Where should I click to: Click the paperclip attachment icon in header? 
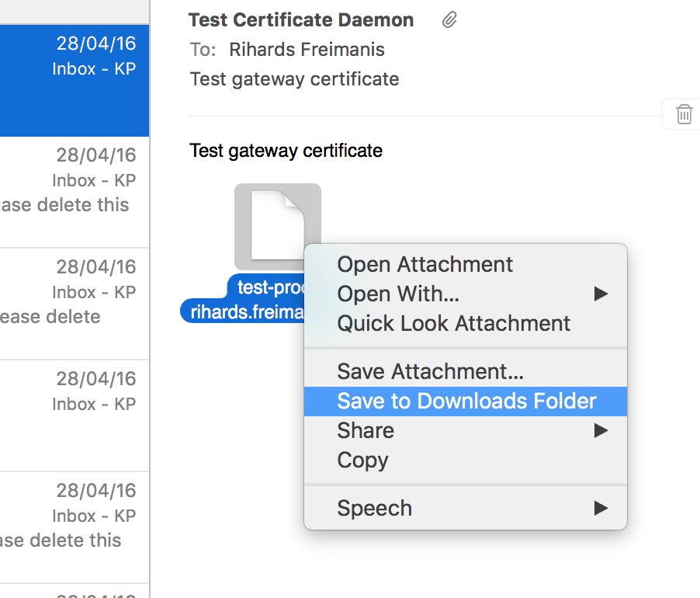449,21
